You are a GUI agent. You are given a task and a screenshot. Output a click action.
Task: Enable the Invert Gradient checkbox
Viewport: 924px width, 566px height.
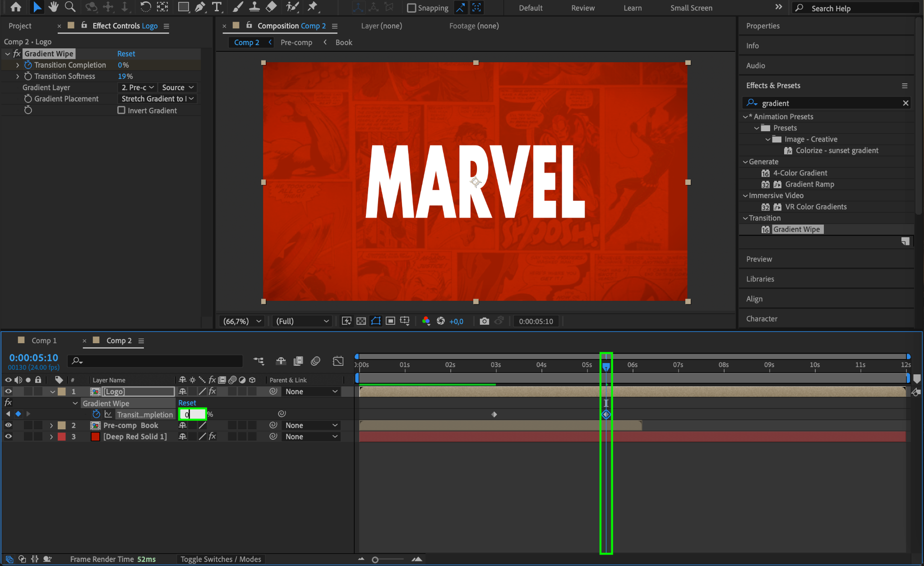click(121, 110)
